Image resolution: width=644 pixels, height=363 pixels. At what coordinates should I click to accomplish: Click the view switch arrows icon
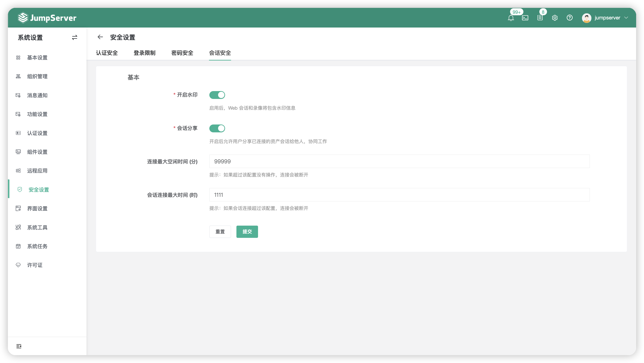tap(74, 38)
